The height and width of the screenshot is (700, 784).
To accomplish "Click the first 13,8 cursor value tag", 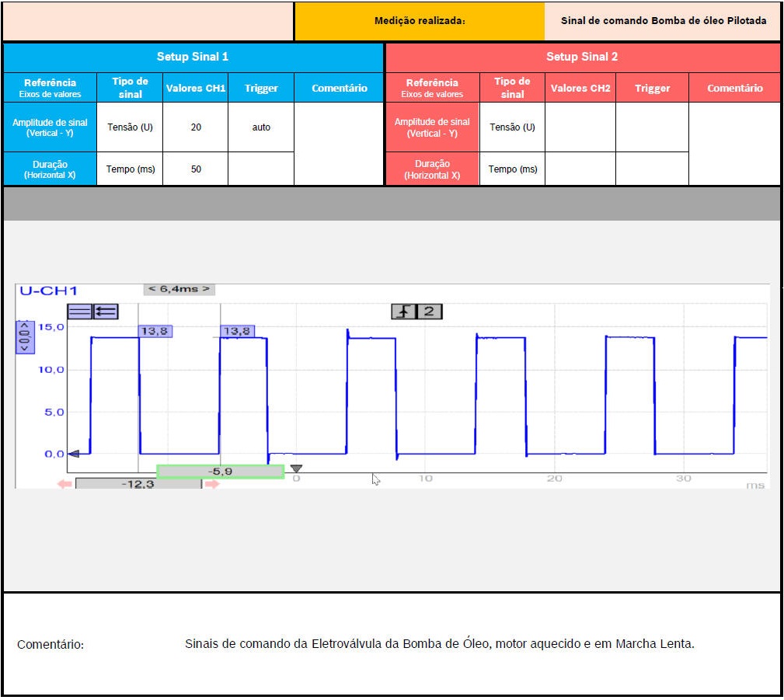I will point(155,331).
